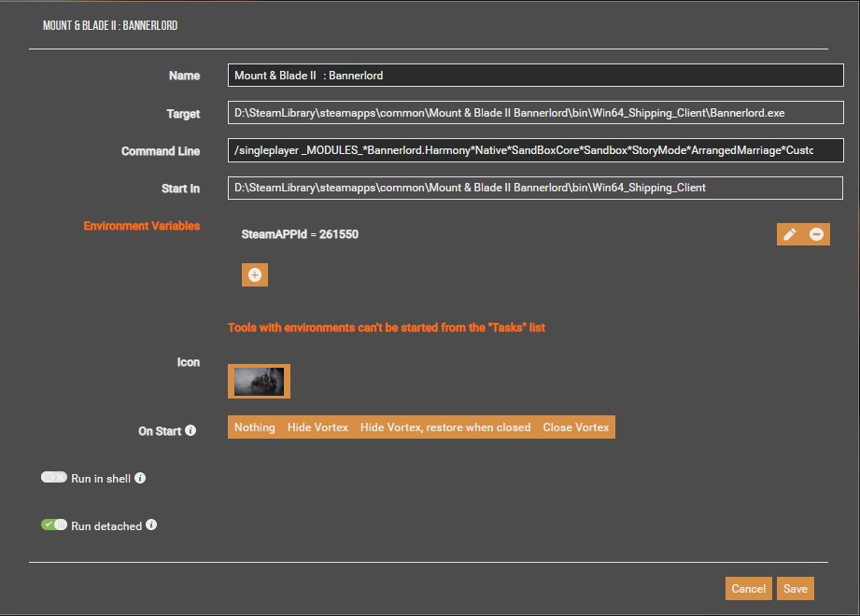
Task: Click the SteamAPPId = 261550 entry
Action: (x=300, y=234)
